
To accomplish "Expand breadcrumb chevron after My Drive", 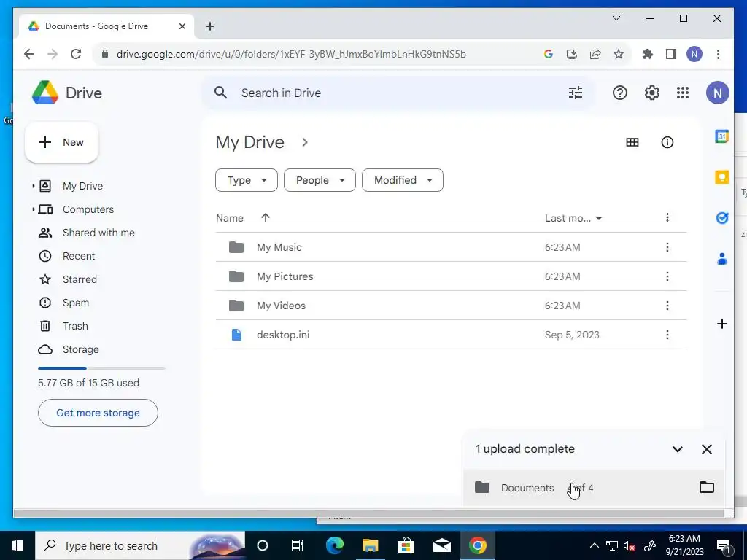I will coord(305,142).
